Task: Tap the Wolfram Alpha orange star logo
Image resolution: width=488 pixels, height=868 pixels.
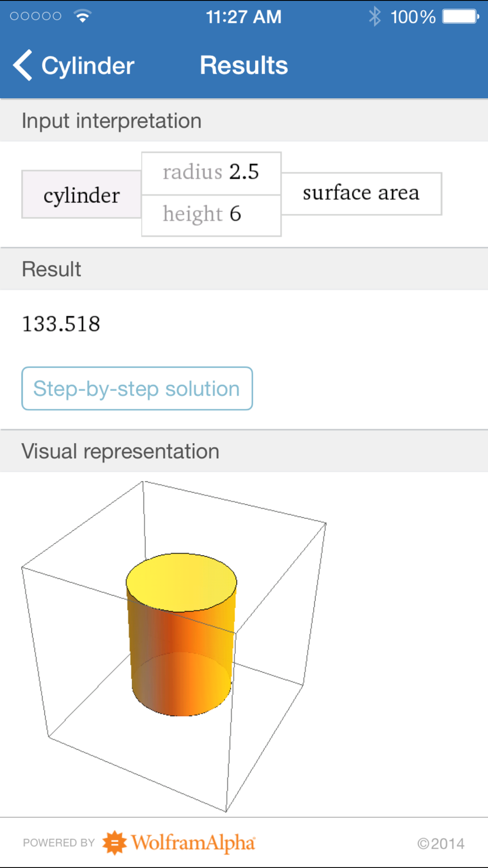Action: click(115, 843)
